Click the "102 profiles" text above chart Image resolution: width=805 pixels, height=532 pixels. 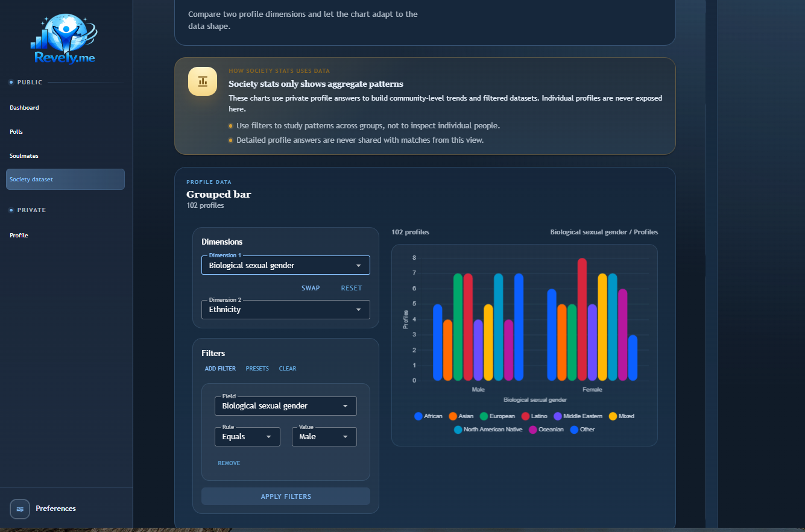coord(410,232)
